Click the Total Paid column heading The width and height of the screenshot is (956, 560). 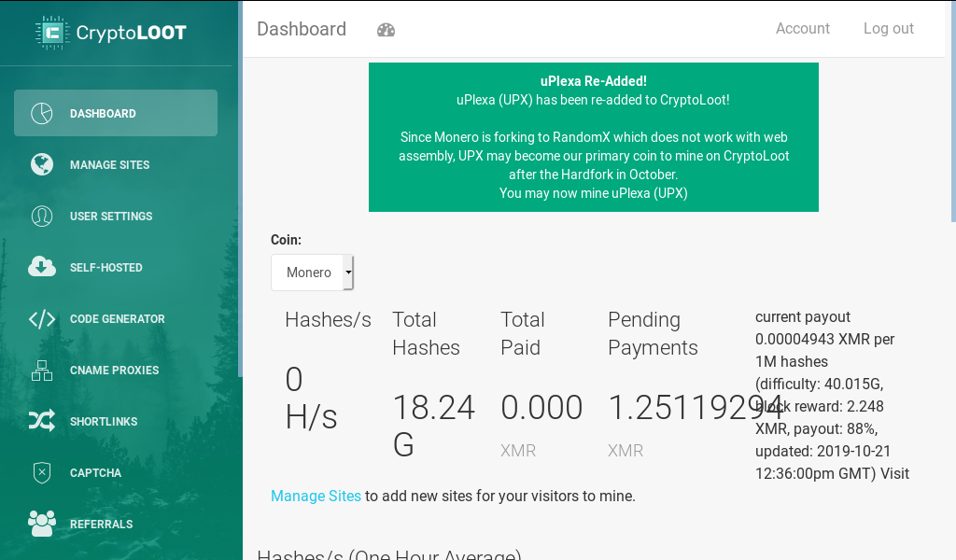[523, 333]
